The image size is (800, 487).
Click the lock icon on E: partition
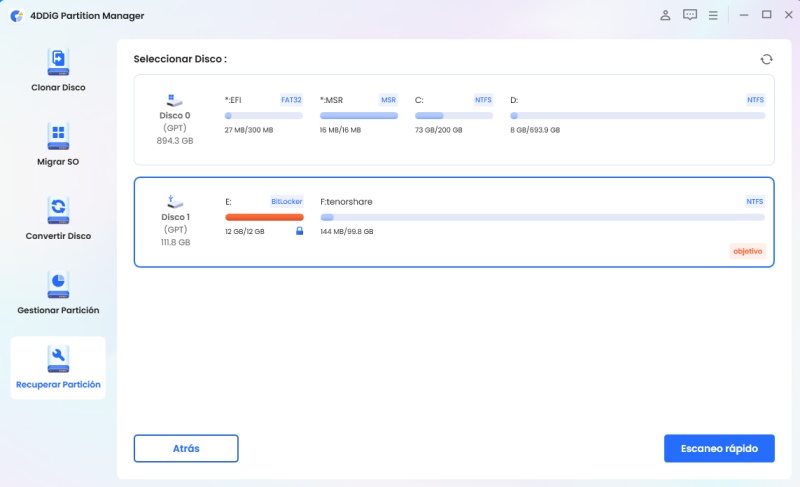[299, 231]
